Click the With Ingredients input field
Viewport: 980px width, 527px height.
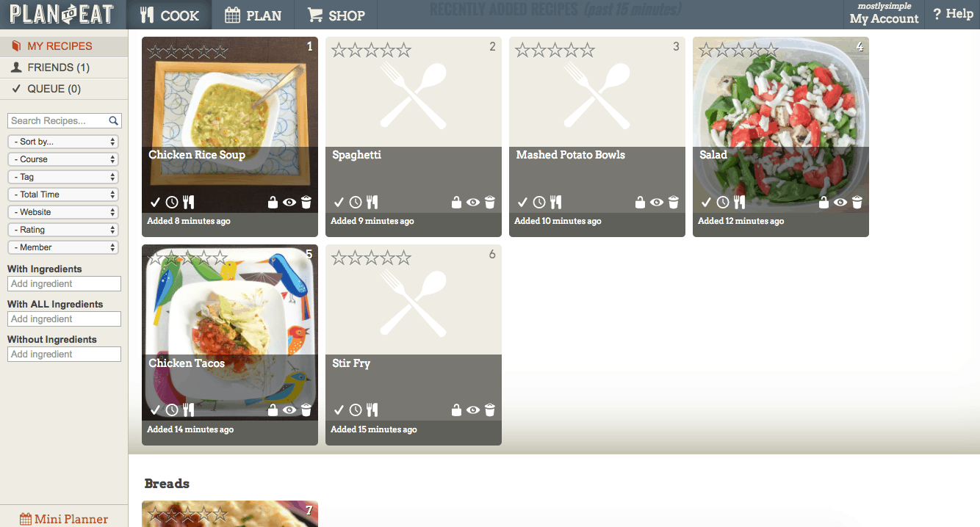pos(64,284)
